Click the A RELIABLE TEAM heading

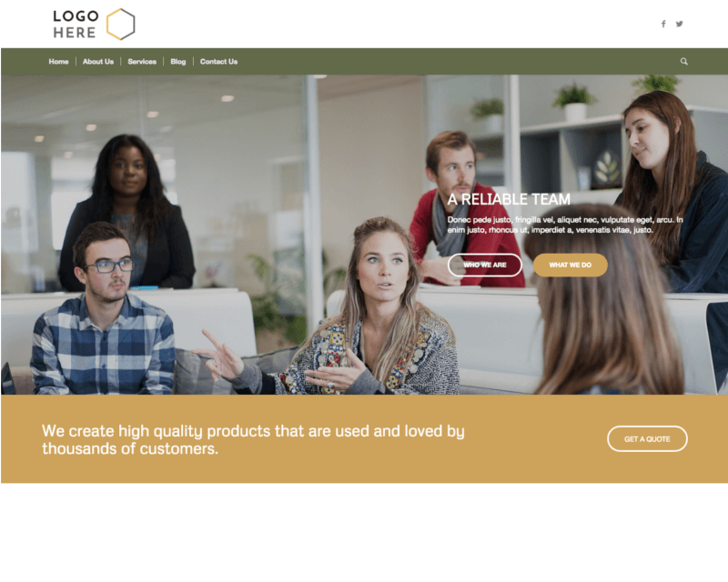point(509,199)
